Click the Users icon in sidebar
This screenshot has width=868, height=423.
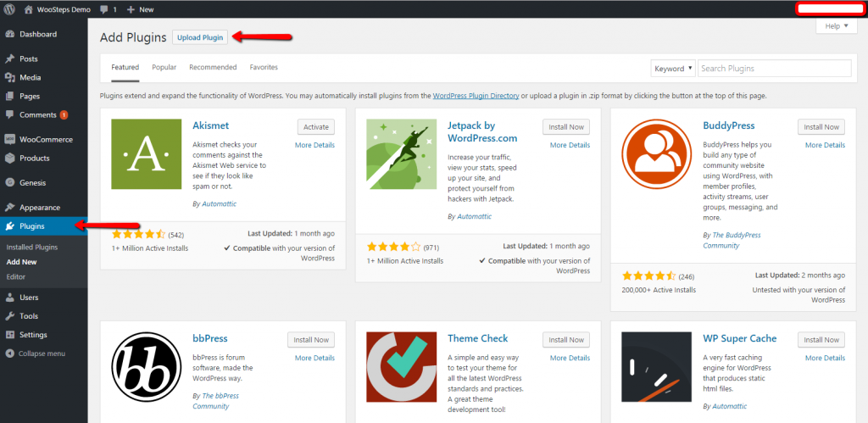coord(9,298)
